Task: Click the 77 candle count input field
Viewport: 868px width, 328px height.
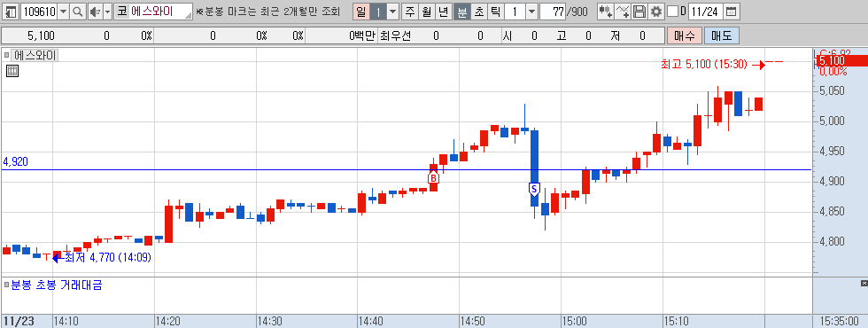Action: pos(553,11)
